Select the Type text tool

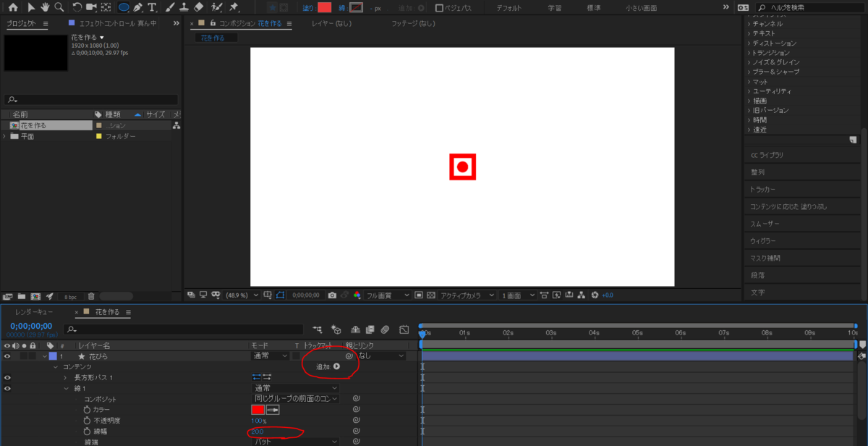click(152, 7)
